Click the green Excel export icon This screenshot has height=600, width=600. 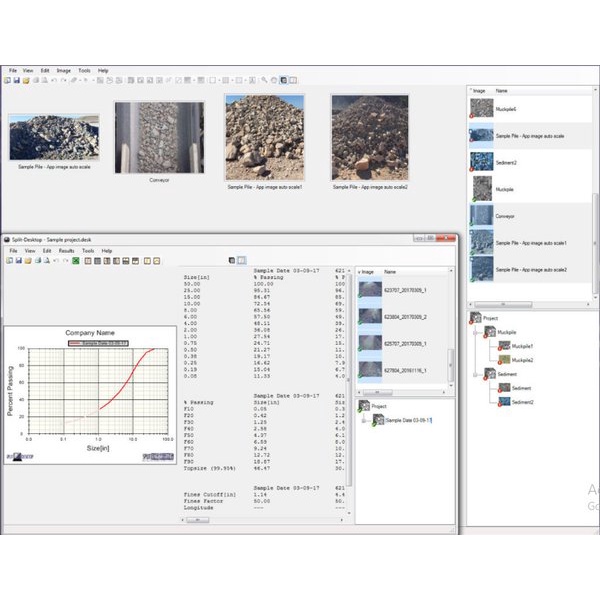76,261
